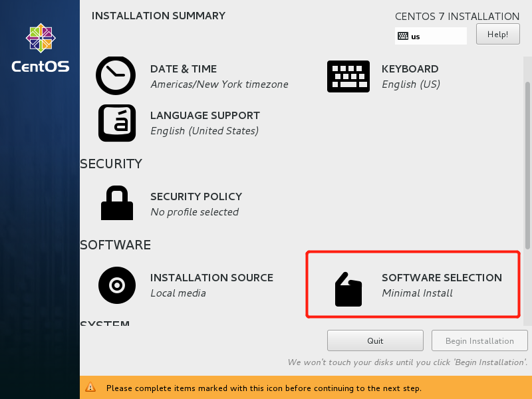The width and height of the screenshot is (532, 399).
Task: Click the INSTALLATION SUMMARY title
Action: [158, 15]
